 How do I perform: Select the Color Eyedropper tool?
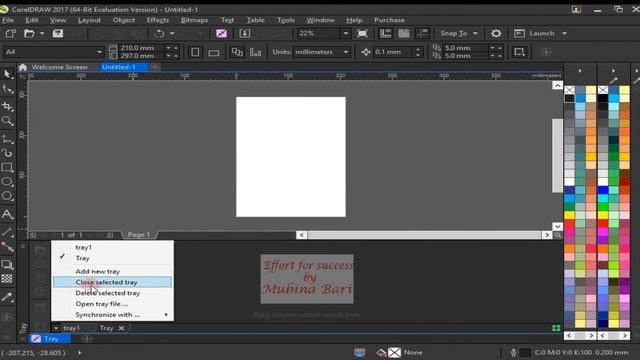point(7,297)
